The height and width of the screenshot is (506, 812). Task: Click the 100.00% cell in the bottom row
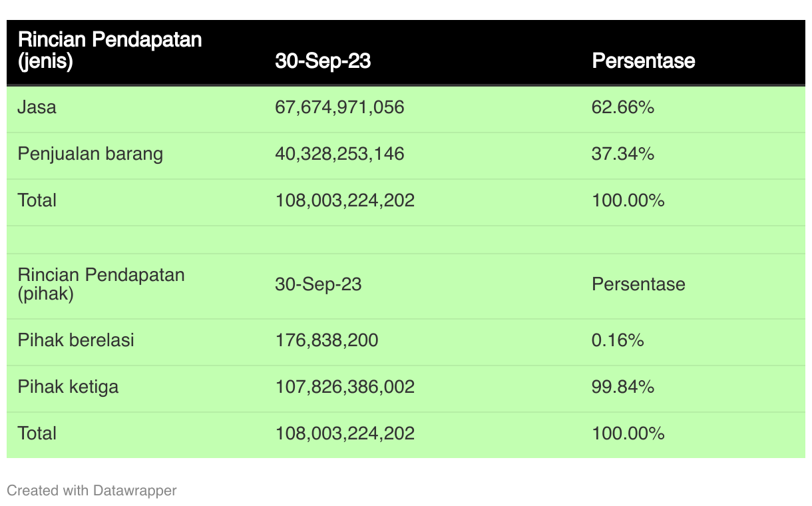(x=628, y=433)
